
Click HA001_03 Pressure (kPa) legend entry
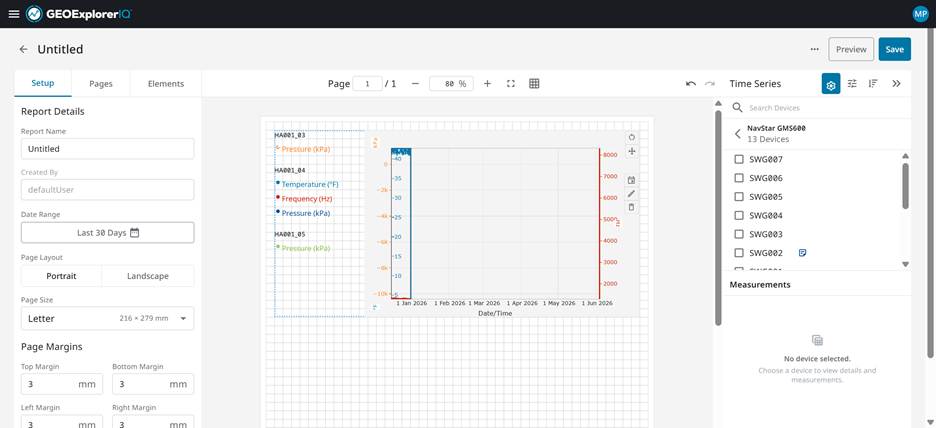click(306, 149)
